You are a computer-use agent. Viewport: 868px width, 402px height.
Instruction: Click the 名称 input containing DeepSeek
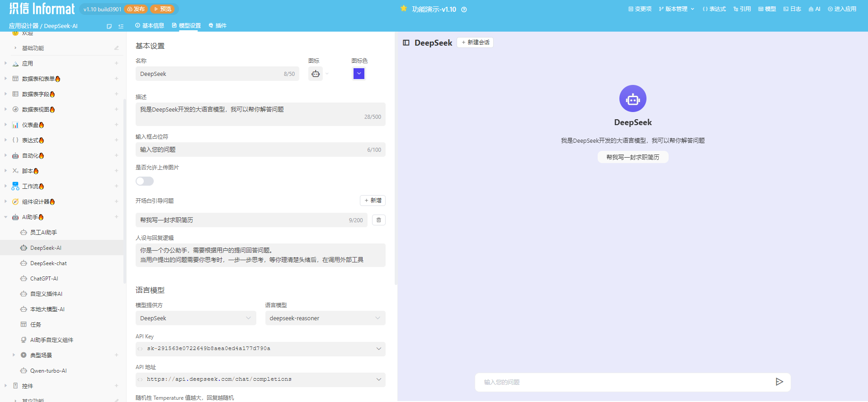coord(217,74)
